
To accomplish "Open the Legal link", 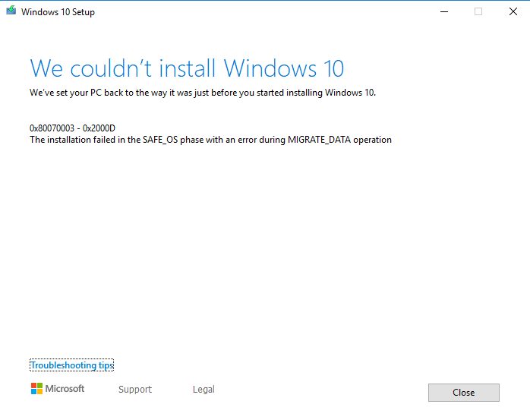I will [203, 389].
